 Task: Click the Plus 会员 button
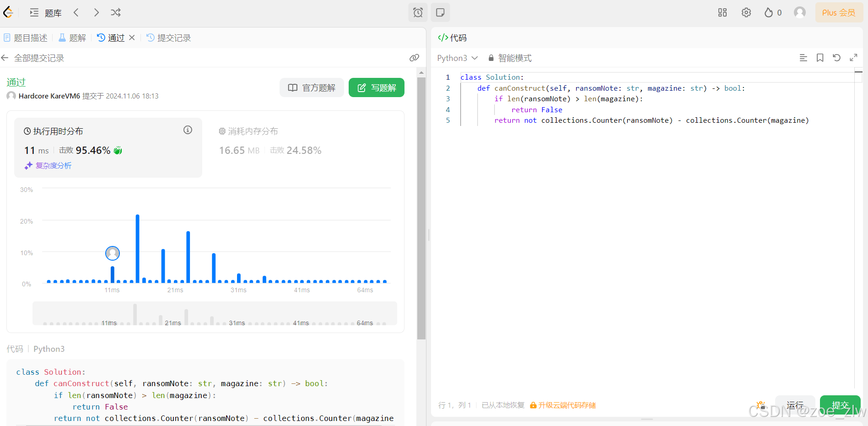pos(839,12)
